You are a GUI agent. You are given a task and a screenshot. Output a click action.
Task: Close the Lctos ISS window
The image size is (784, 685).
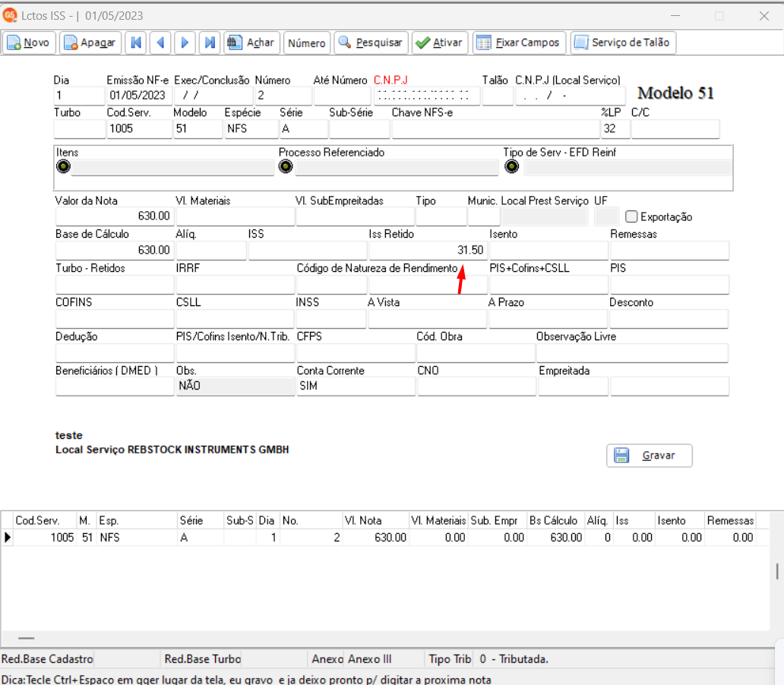click(x=764, y=16)
